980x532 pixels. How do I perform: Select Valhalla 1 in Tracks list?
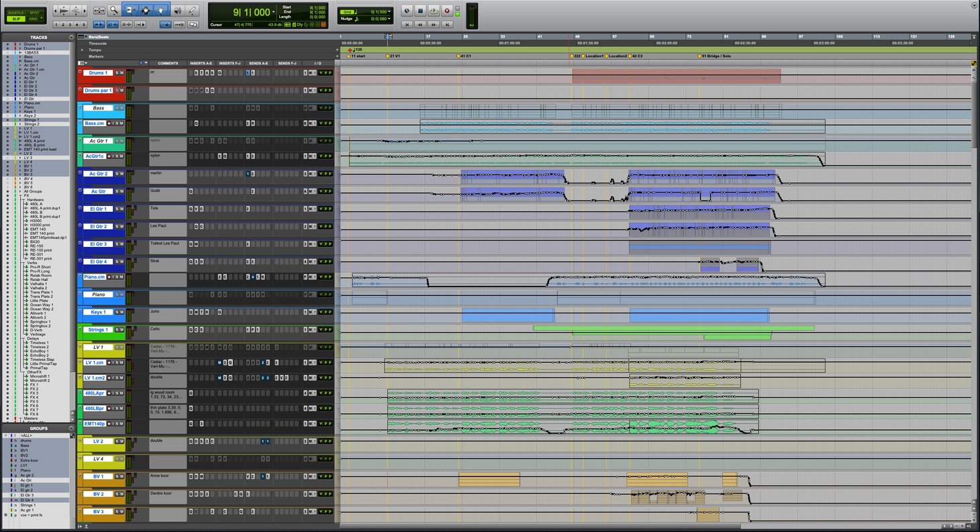pos(38,284)
